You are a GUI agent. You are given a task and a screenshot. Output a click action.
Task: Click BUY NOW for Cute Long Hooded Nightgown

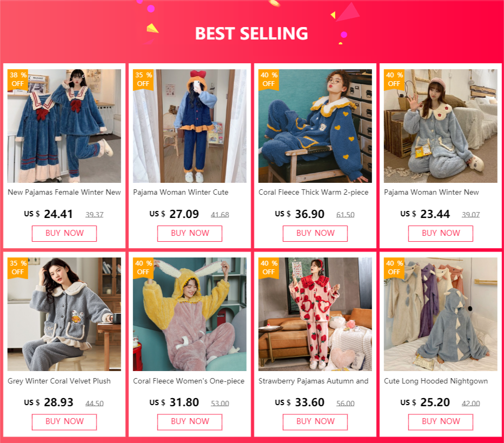441,422
